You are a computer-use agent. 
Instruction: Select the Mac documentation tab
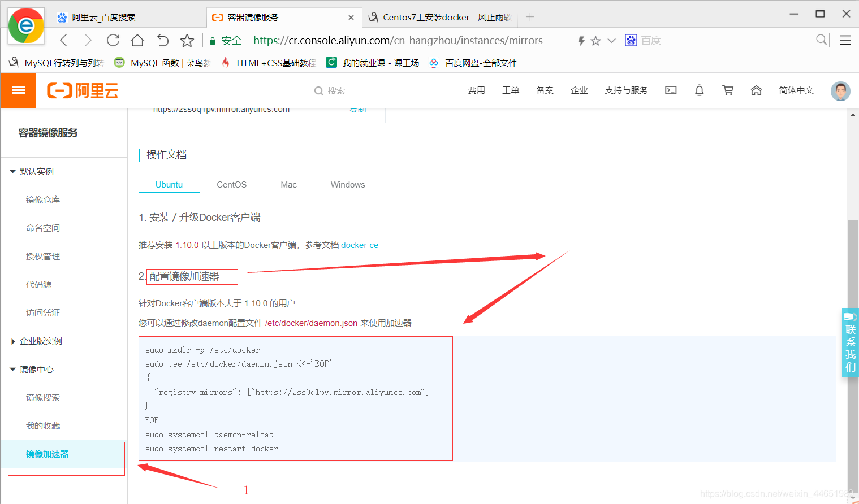(288, 185)
